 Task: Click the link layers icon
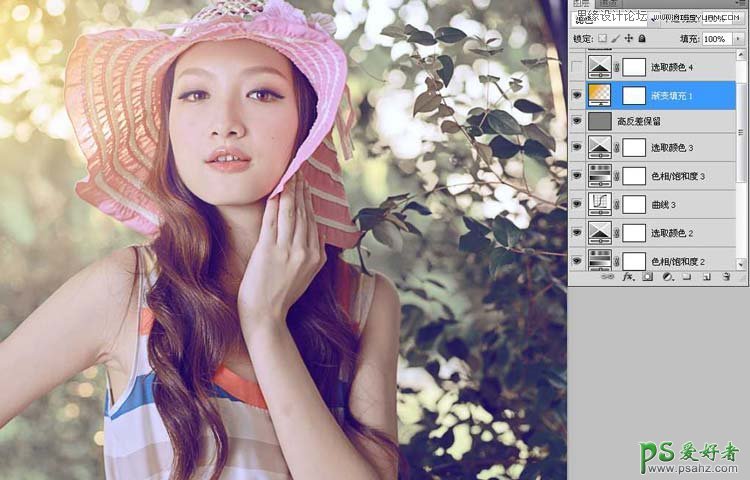coord(606,277)
